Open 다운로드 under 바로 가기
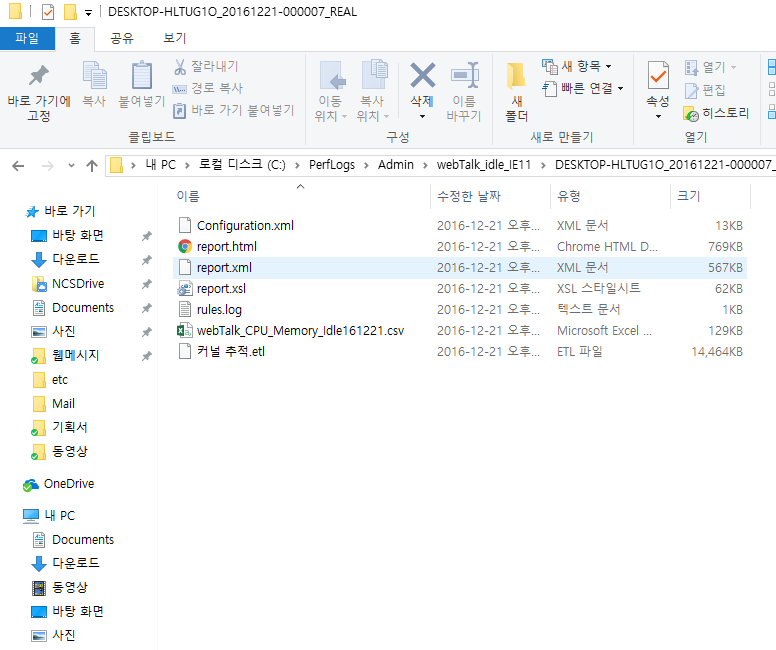Image resolution: width=776 pixels, height=650 pixels. pos(65,259)
